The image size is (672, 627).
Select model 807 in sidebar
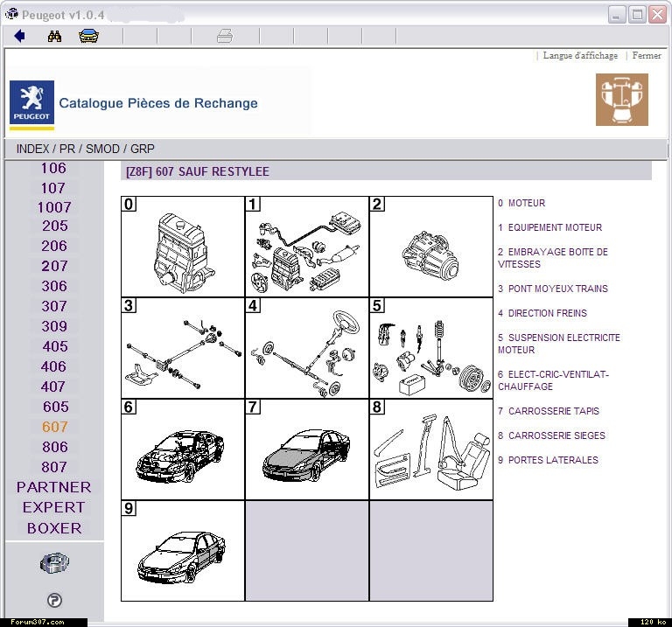point(54,467)
